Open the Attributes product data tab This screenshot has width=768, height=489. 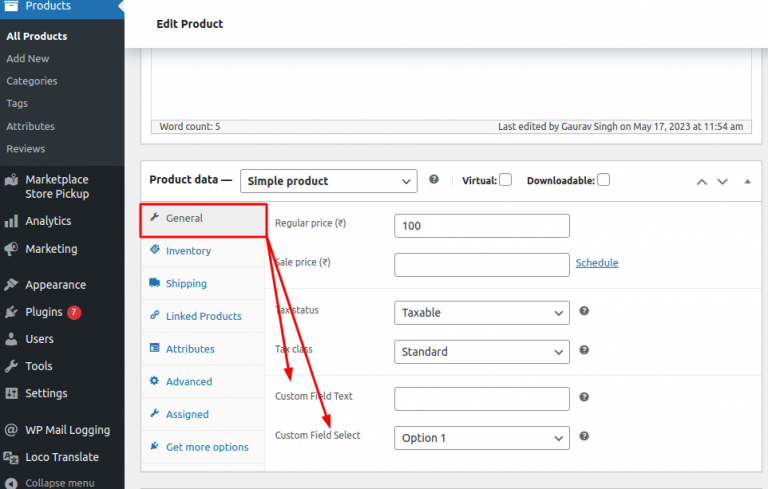coord(203,349)
